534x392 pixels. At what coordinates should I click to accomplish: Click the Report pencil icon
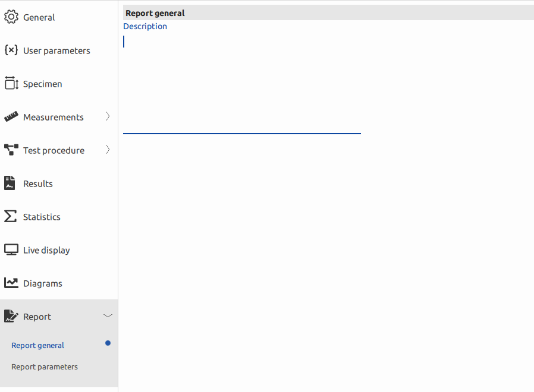[11, 317]
